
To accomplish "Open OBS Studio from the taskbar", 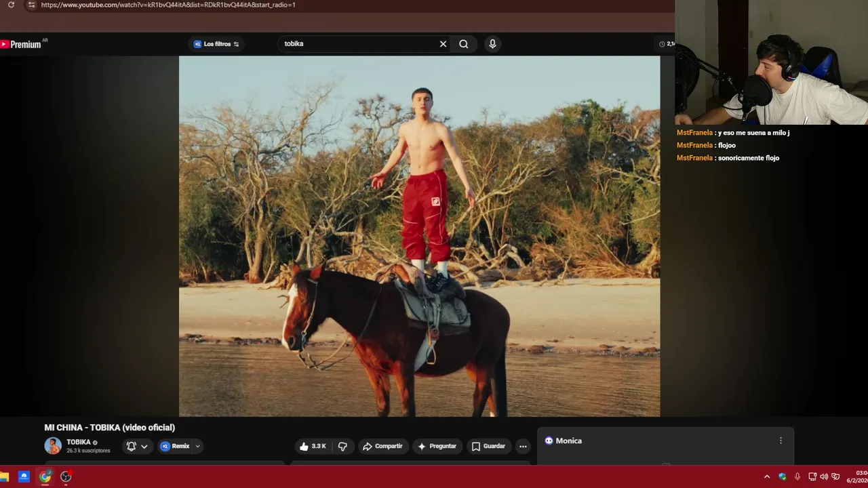I will (x=66, y=476).
